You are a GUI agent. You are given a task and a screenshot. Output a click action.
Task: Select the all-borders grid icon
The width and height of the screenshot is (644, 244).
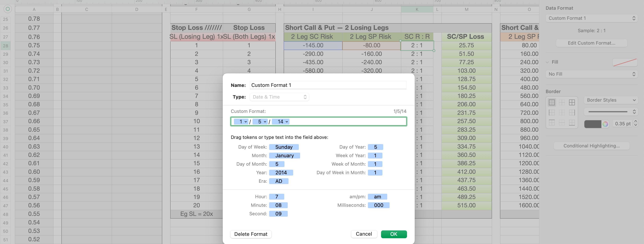pos(572,102)
